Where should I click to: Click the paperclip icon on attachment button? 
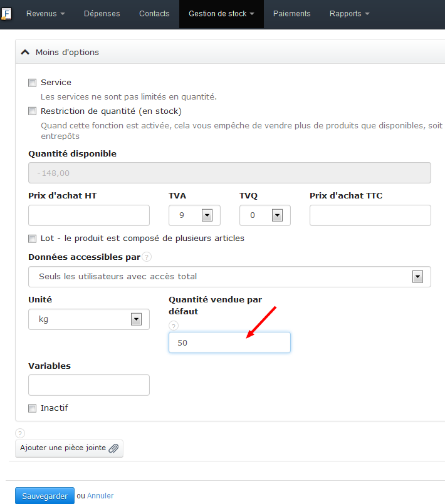coord(113,448)
